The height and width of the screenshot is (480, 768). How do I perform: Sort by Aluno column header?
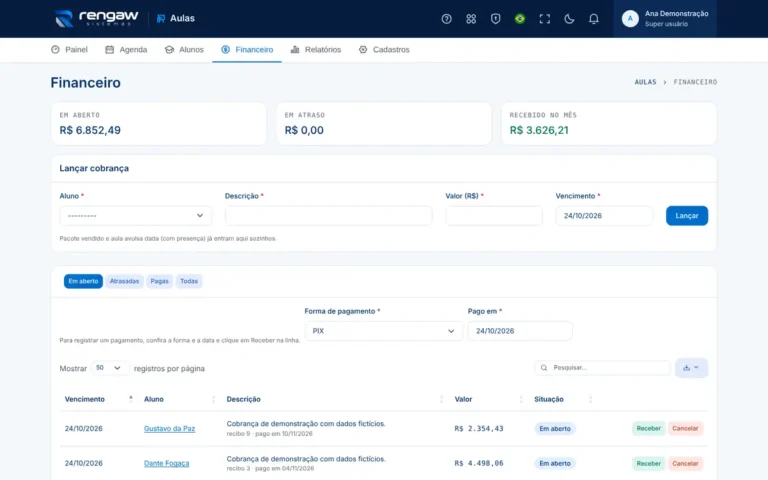coord(179,399)
